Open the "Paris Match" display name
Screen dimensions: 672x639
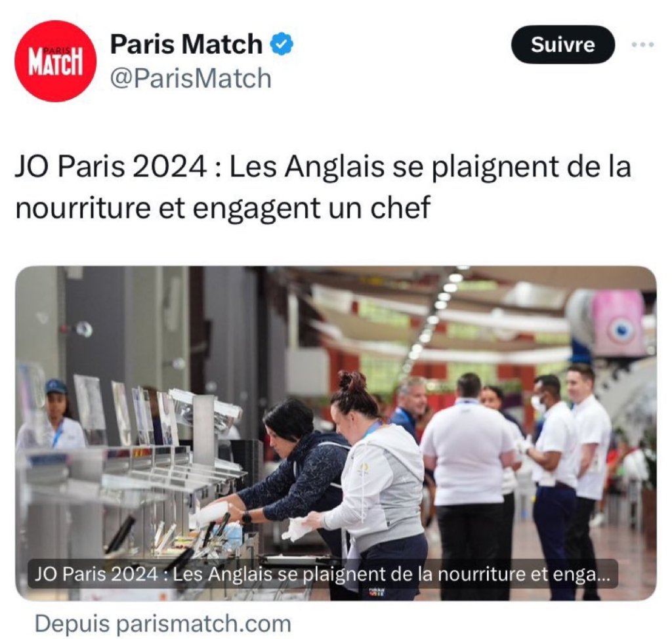[x=186, y=44]
